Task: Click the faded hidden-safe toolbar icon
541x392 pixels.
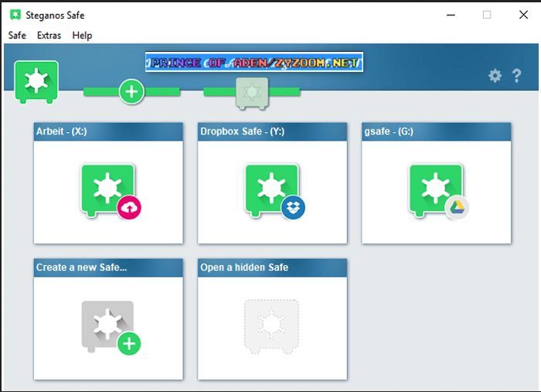Action: [x=252, y=94]
